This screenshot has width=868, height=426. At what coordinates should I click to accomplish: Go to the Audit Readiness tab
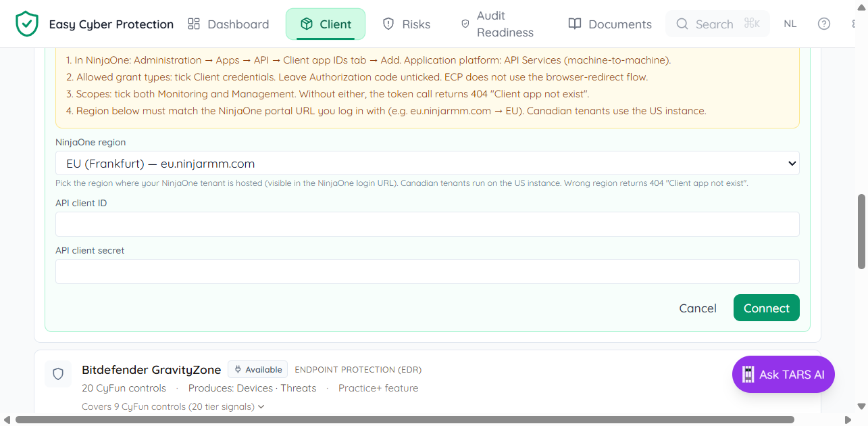tap(497, 24)
